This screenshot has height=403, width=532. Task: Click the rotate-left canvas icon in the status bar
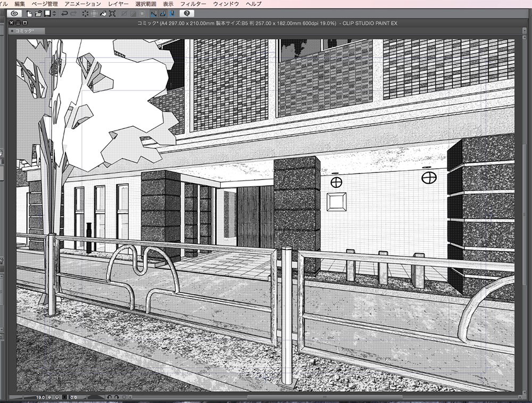pos(110,397)
